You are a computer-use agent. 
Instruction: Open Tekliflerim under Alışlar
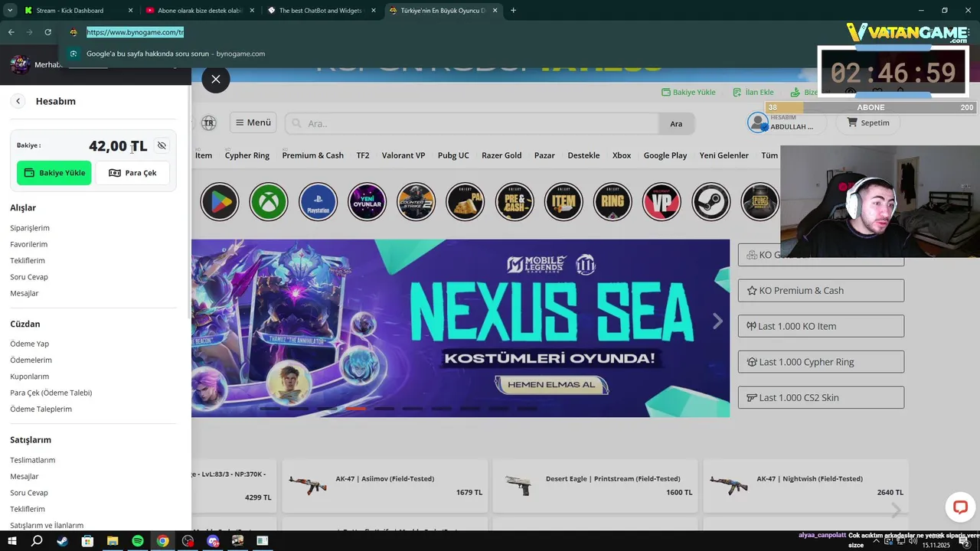pyautogui.click(x=28, y=260)
